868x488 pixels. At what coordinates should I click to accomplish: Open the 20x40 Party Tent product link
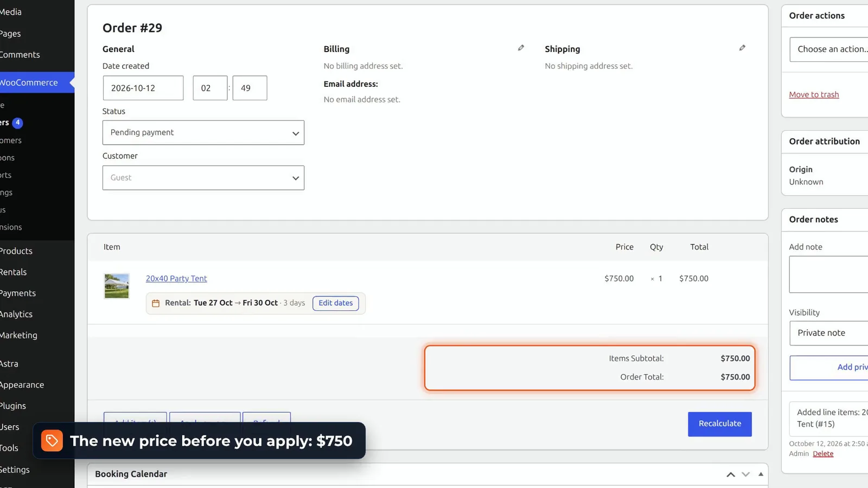tap(176, 278)
